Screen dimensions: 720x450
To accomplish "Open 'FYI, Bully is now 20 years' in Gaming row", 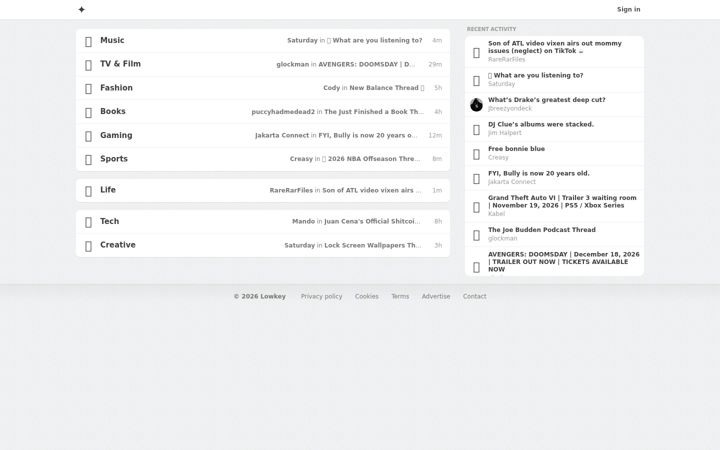I will 368,135.
